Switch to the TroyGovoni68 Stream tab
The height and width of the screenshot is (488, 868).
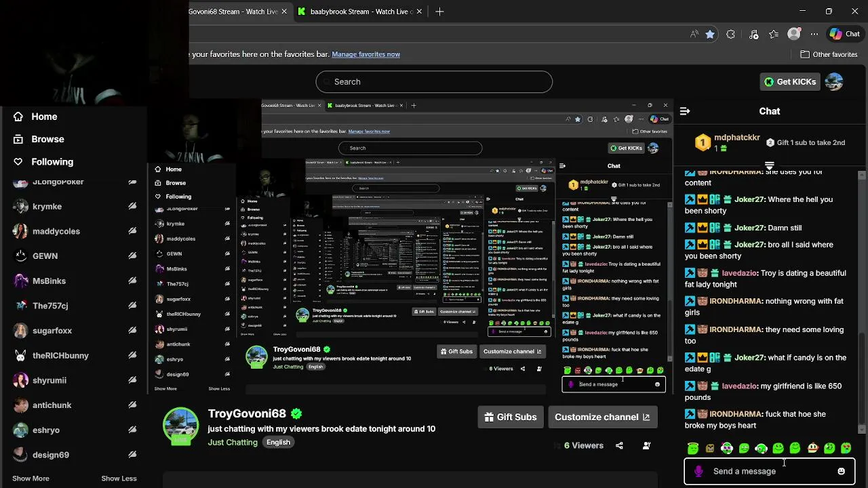pyautogui.click(x=233, y=12)
